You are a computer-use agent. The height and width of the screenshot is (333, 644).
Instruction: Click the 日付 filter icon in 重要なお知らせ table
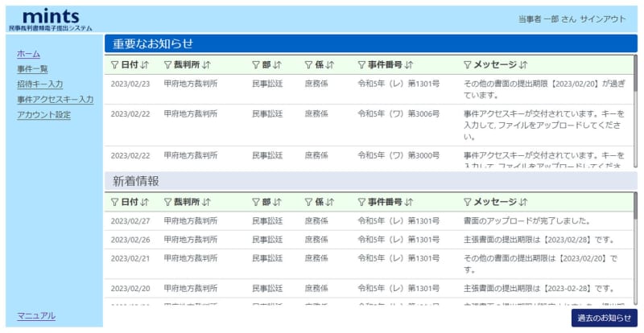(114, 65)
